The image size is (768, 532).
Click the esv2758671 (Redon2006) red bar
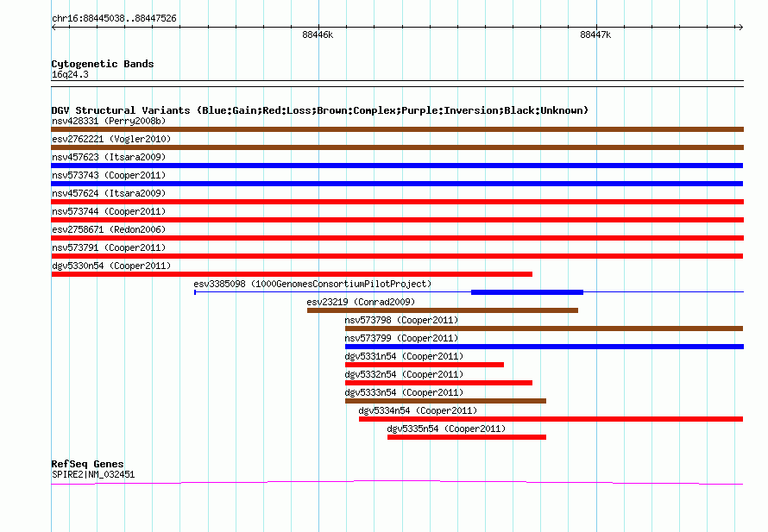(x=397, y=238)
